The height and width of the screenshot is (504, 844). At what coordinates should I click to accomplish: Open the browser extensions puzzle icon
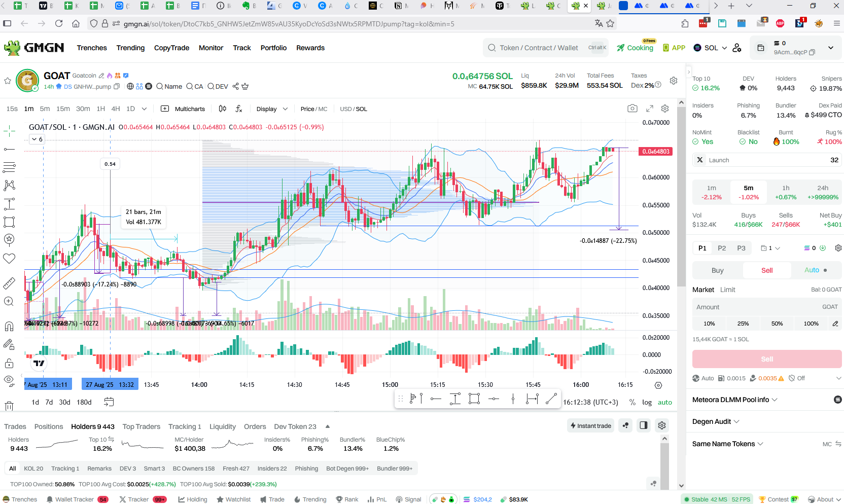click(x=685, y=23)
